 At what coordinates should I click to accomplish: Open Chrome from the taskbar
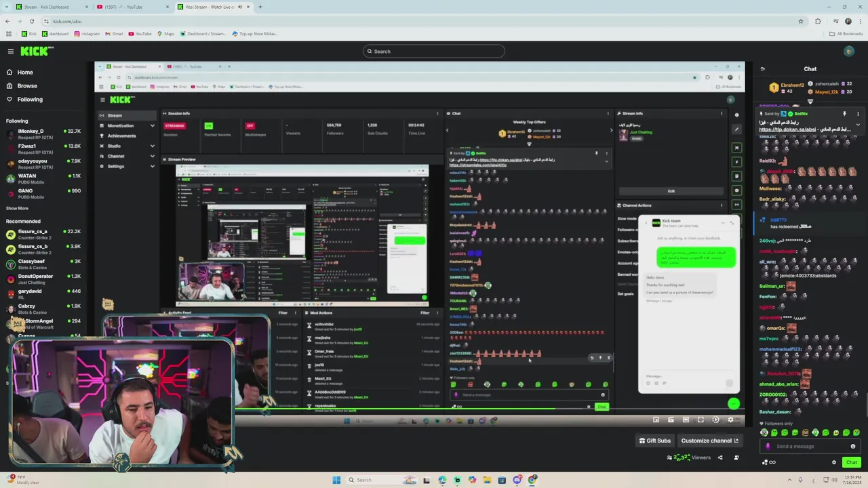[532, 480]
